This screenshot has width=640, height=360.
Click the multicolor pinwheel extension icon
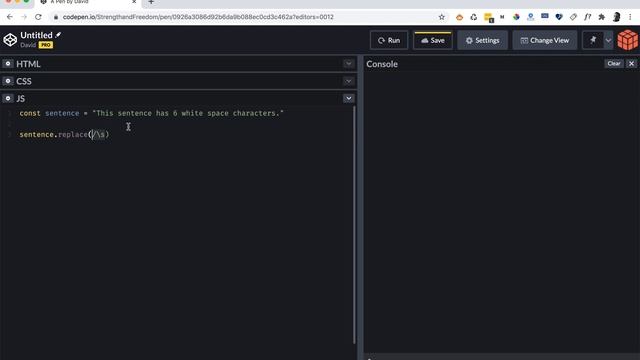coord(516,17)
